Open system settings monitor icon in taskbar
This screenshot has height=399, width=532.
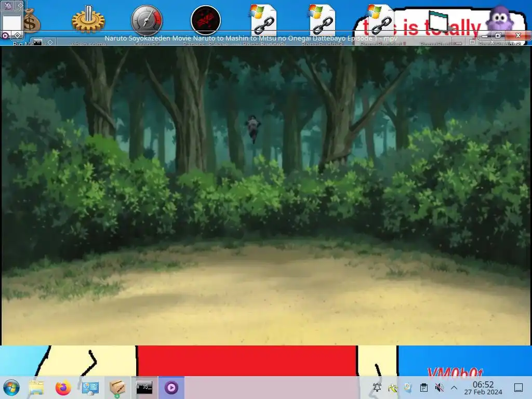tap(90, 388)
